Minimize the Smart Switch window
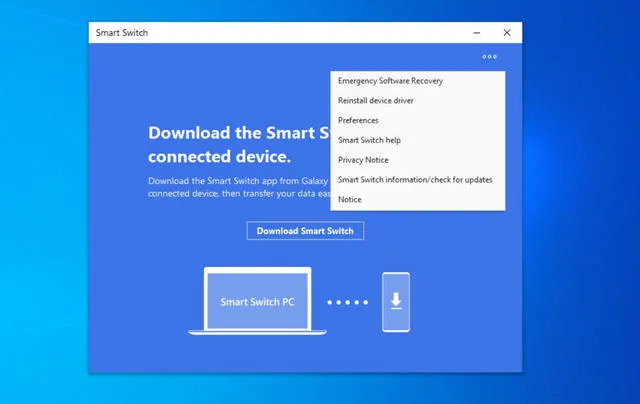 pos(476,33)
